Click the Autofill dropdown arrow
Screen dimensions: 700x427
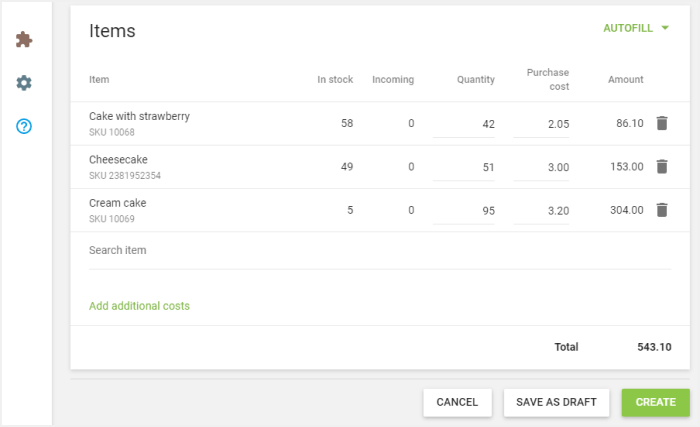coord(665,28)
